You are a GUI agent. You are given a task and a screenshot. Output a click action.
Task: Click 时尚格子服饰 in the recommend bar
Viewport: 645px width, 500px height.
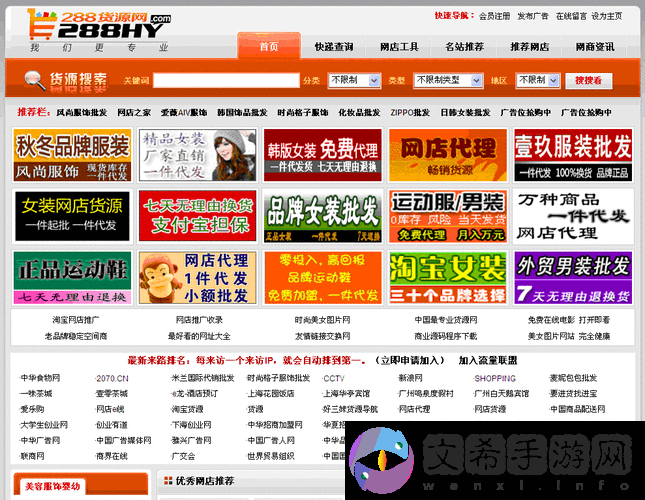pyautogui.click(x=303, y=112)
